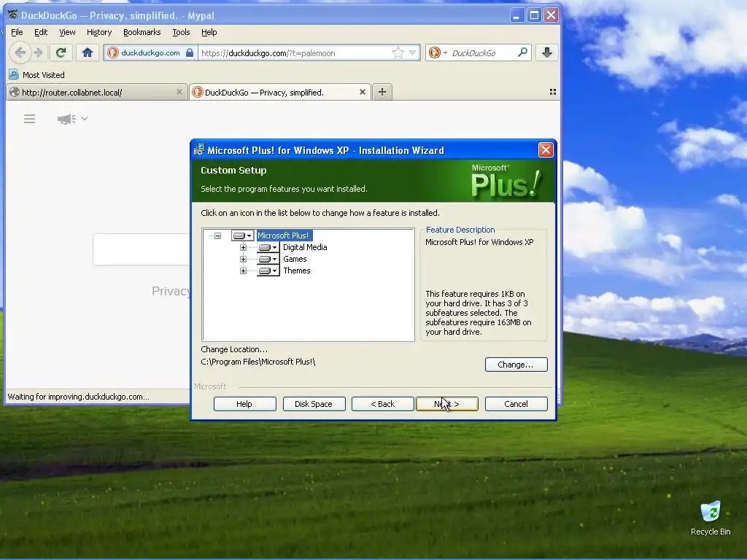Open the Edit menu
Screen dimensions: 747x560
point(41,32)
